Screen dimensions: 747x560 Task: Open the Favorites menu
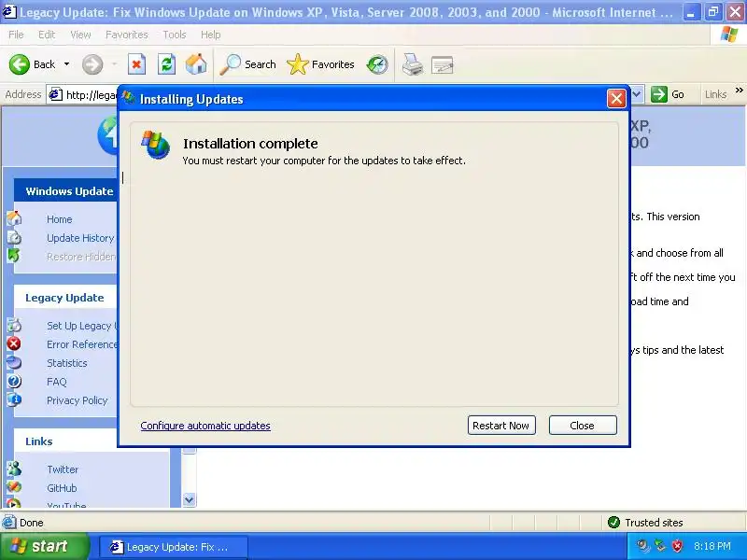127,35
